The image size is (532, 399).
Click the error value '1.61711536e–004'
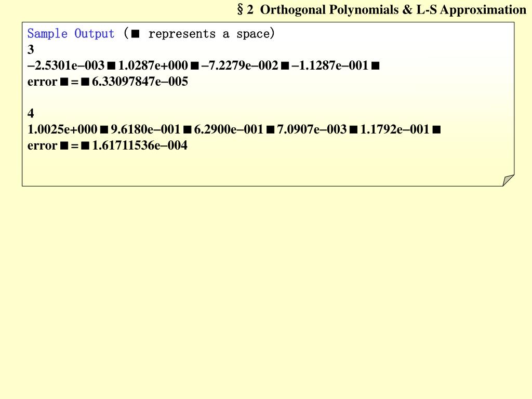click(140, 145)
